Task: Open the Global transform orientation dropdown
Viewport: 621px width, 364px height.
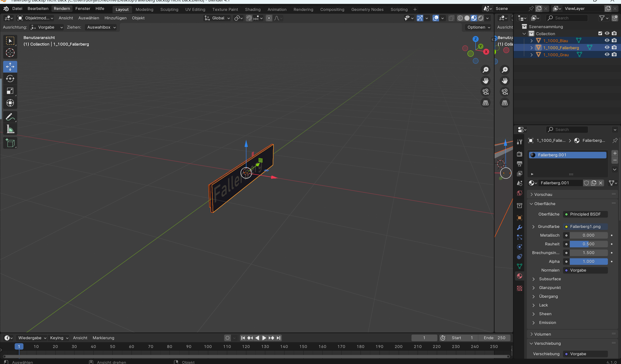Action: [217, 18]
